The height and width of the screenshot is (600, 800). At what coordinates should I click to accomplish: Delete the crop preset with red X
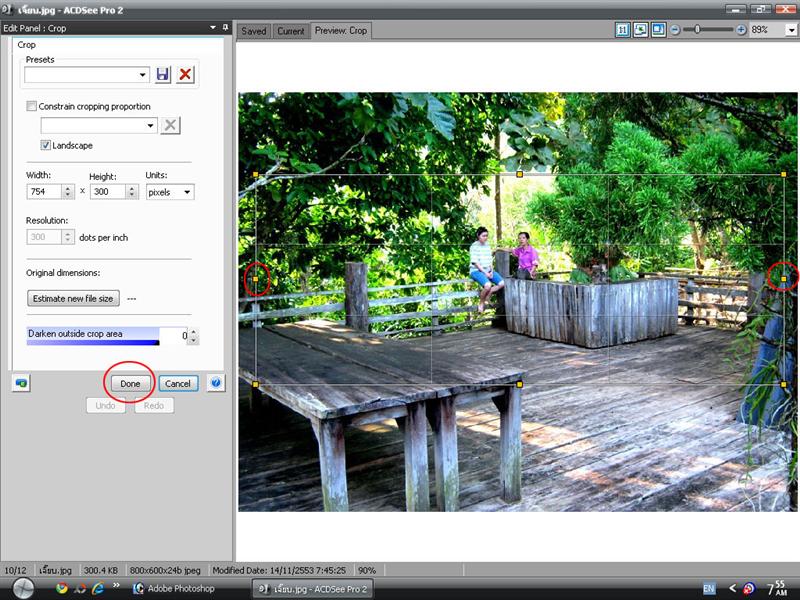coord(185,74)
